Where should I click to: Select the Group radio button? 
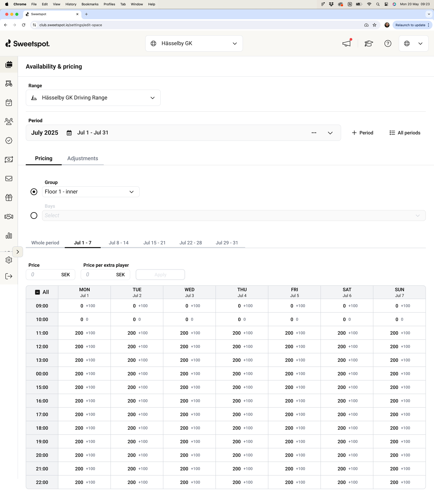[x=34, y=192]
